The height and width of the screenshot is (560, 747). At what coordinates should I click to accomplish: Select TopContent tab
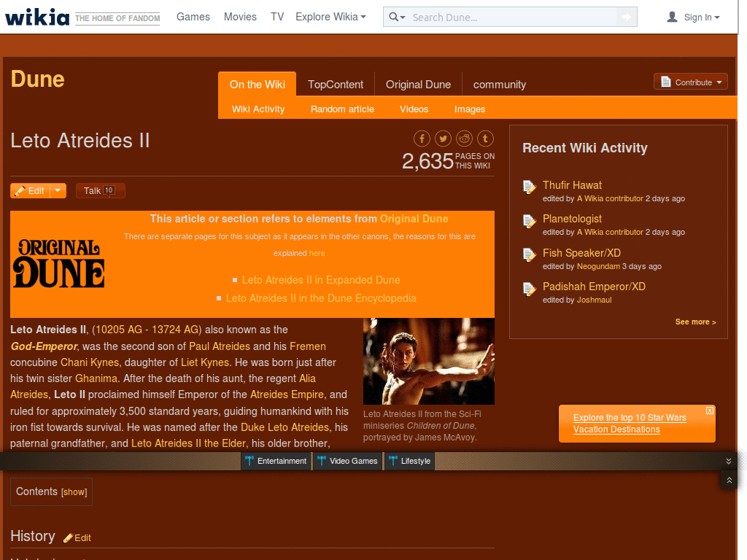coord(336,85)
